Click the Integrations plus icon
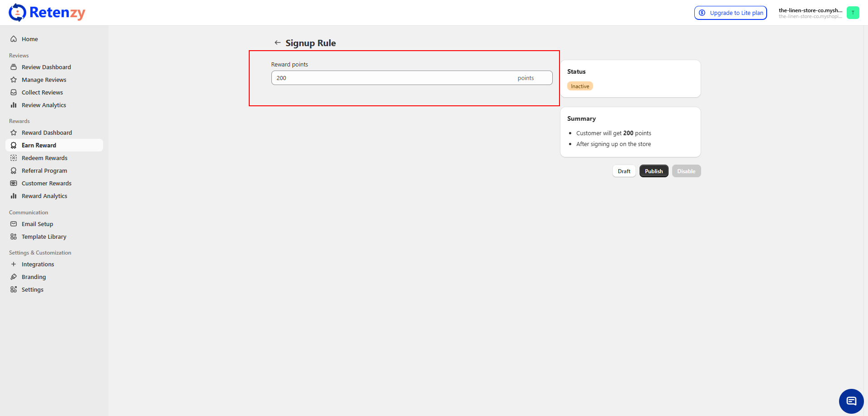 coord(14,264)
